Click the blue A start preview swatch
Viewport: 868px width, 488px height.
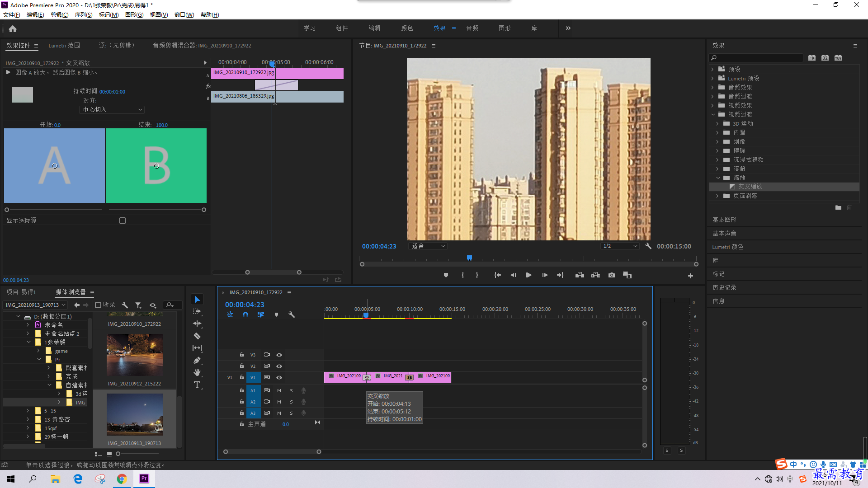click(54, 165)
